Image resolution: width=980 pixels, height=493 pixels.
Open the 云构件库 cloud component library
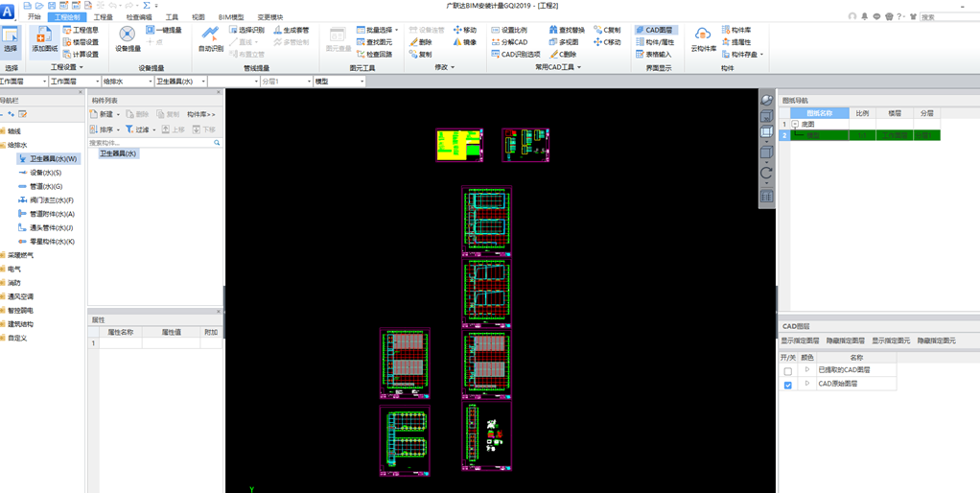[703, 40]
